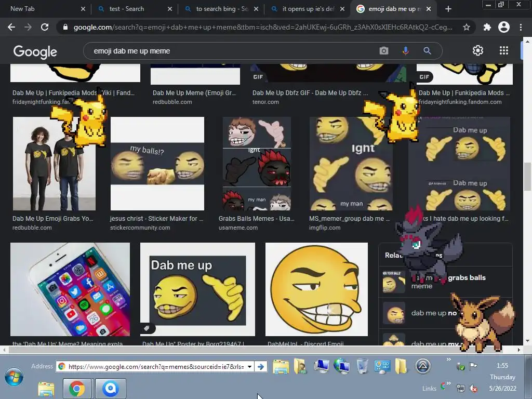Open the 'grabs balls meme' related search
The width and height of the screenshot is (532, 399).
(x=445, y=282)
